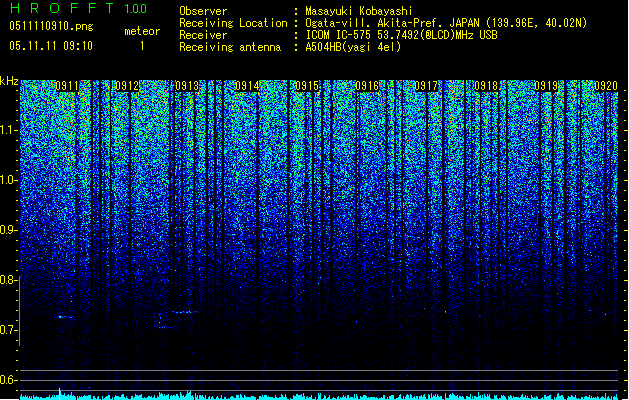Click the observer name Masayuki Kobayashi
Viewport: 629px width, 400px height.
pos(359,11)
